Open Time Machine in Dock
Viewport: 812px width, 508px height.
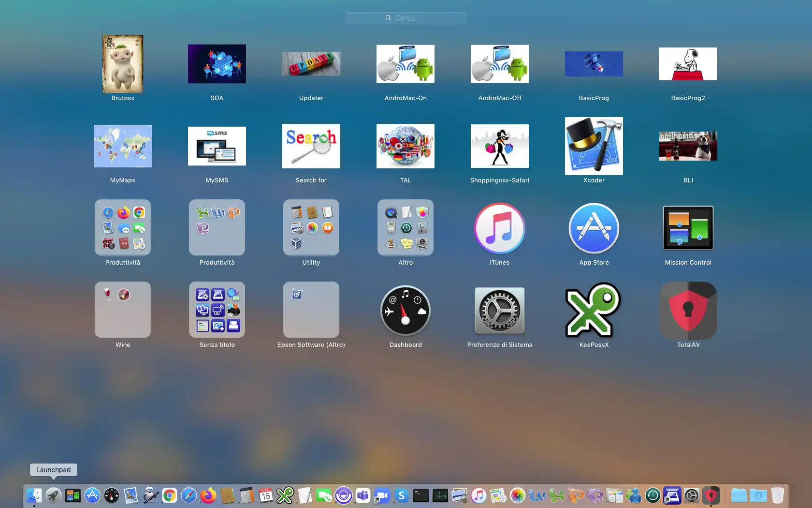tap(652, 495)
